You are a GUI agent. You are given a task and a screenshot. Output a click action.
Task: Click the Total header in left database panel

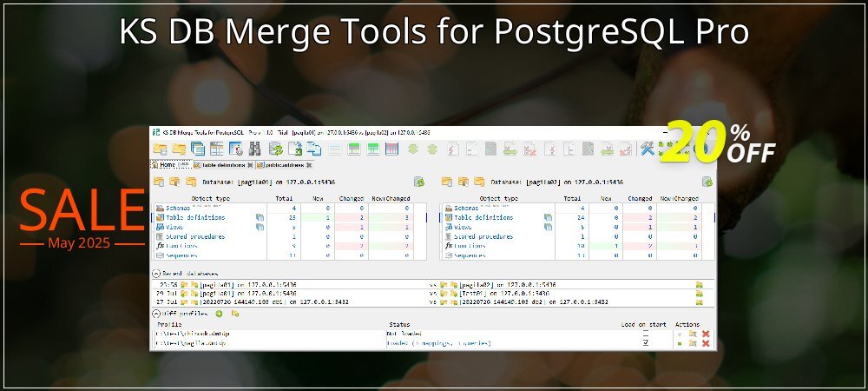(x=284, y=198)
